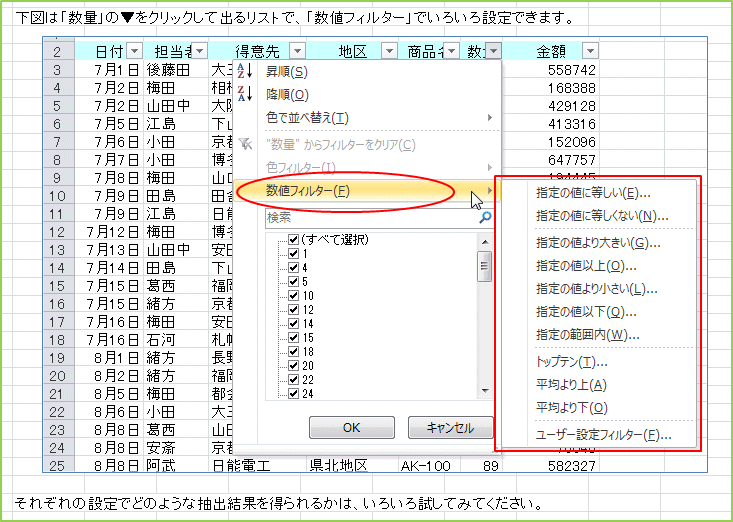Screen dimensions: 733x522
Task: Uncheck the checkbox for value 20
Action: [294, 366]
